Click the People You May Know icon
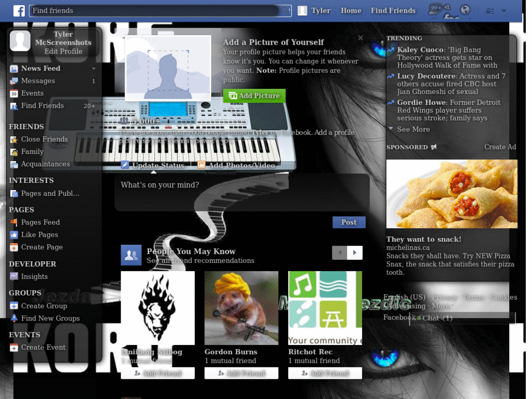This screenshot has width=532, height=399. [131, 255]
